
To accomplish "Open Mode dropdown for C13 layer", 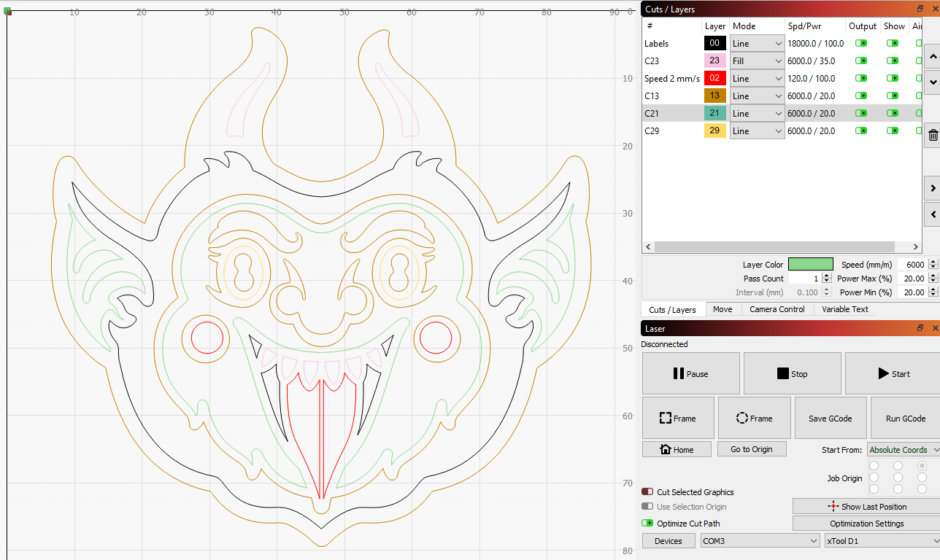I will (757, 96).
